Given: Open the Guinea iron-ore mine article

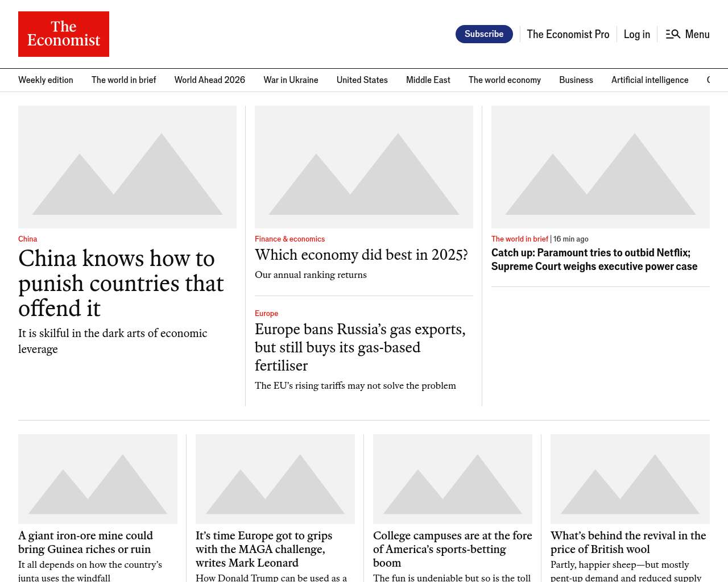Looking at the screenshot, I should coord(85,542).
